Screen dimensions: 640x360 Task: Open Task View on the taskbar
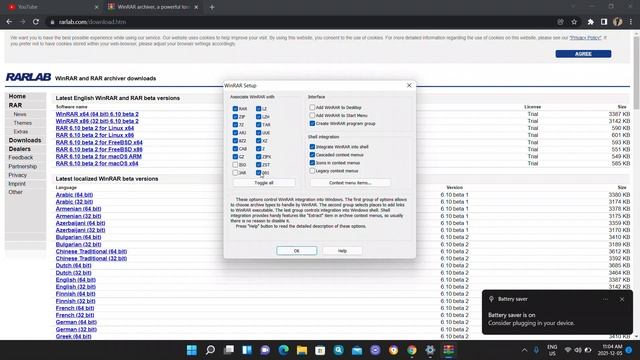point(229,350)
